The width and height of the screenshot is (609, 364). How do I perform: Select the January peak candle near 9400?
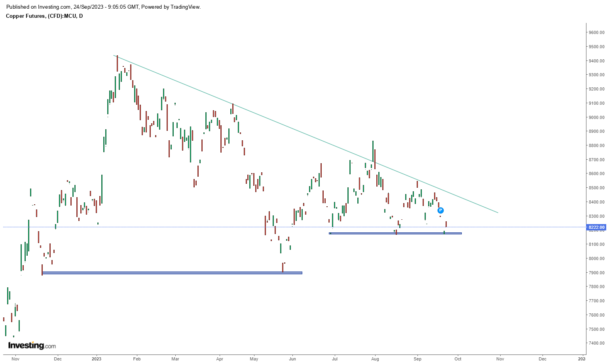click(117, 63)
